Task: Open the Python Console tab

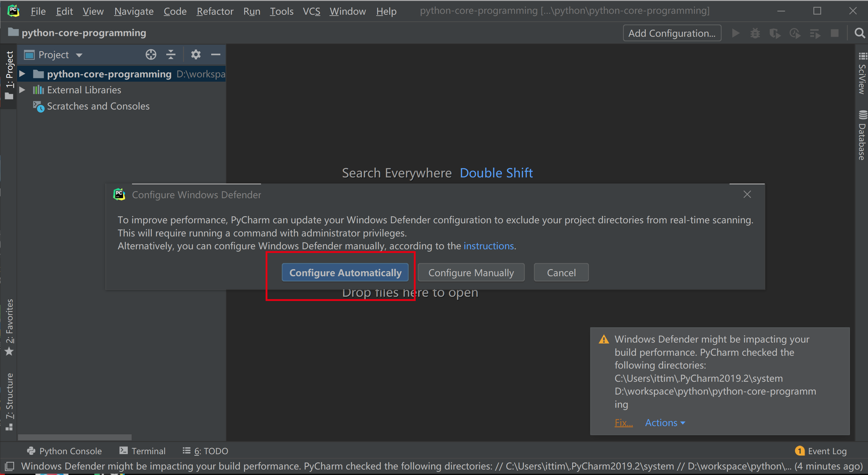Action: pyautogui.click(x=64, y=451)
